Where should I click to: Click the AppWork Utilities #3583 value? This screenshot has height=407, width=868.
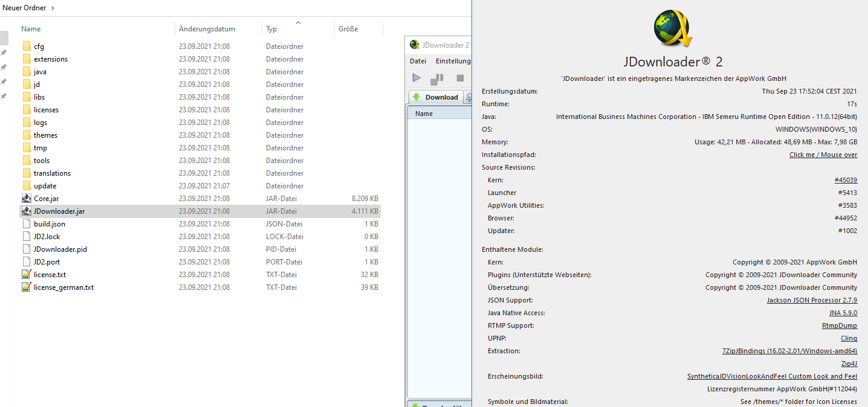click(847, 206)
